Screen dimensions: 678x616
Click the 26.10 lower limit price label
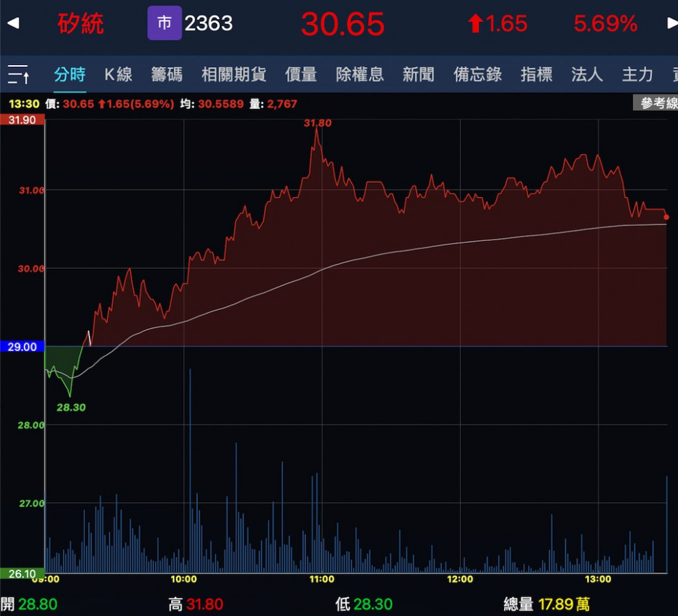coord(22,574)
